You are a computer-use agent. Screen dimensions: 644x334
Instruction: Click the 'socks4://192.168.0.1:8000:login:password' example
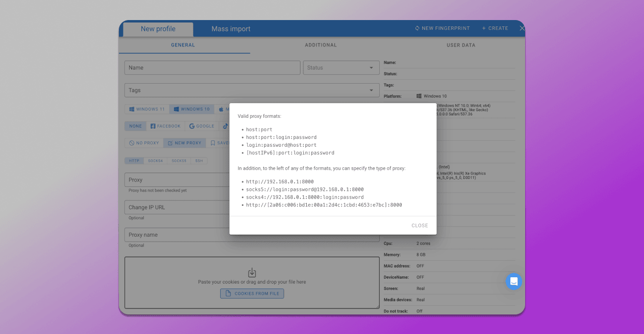point(305,197)
